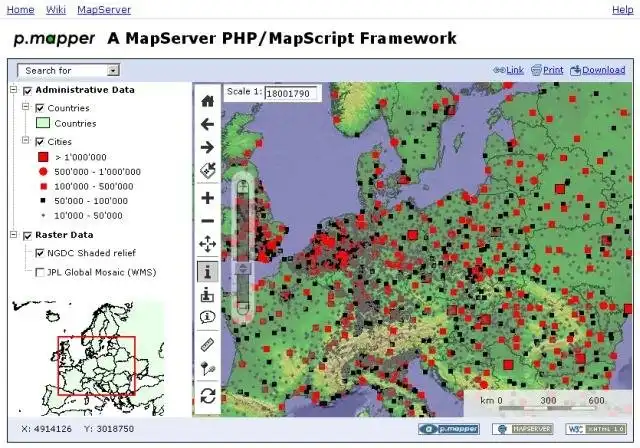The width and height of the screenshot is (640, 448).
Task: Collapse the Administrative Data group
Action: pos(13,89)
